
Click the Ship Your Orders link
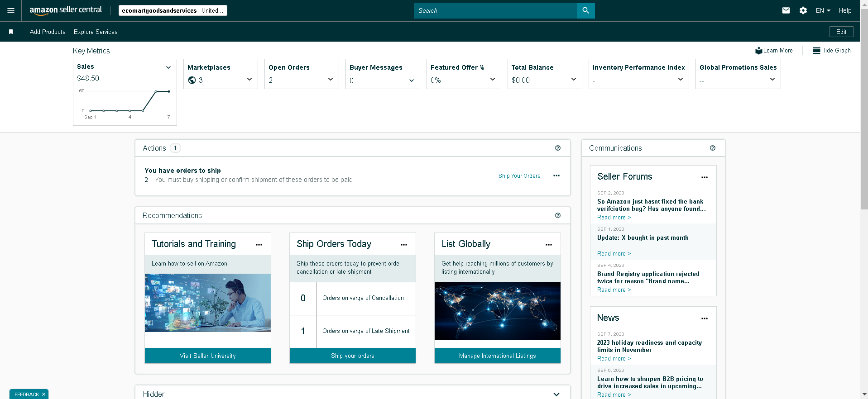[x=519, y=176]
